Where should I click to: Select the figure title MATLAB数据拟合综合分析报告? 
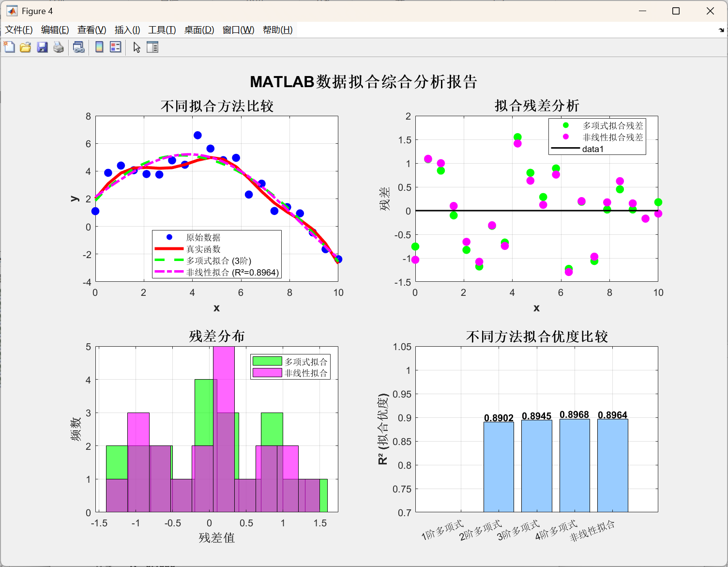tap(364, 82)
